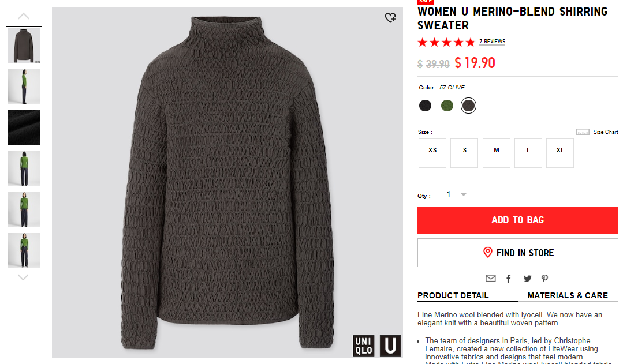Add sweater to wishlist with heart icon
Screen dimensions: 623x364
point(390,17)
